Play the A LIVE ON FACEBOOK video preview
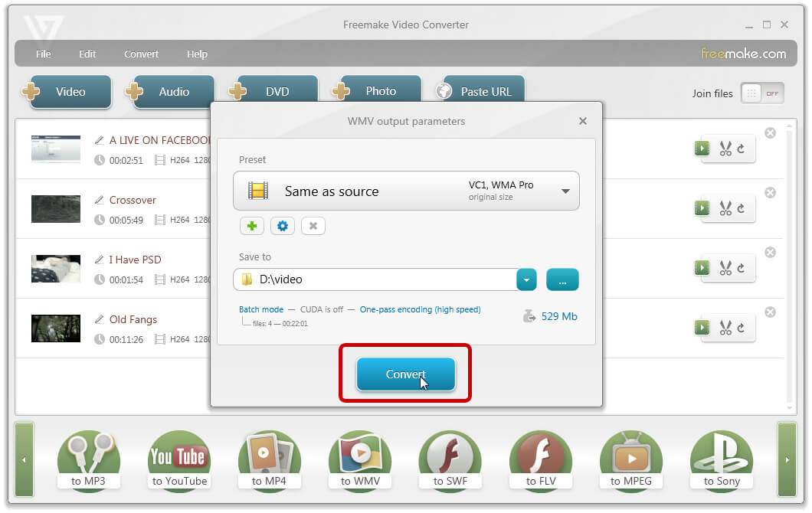Screen dimensions: 812x513 pyautogui.click(x=702, y=149)
